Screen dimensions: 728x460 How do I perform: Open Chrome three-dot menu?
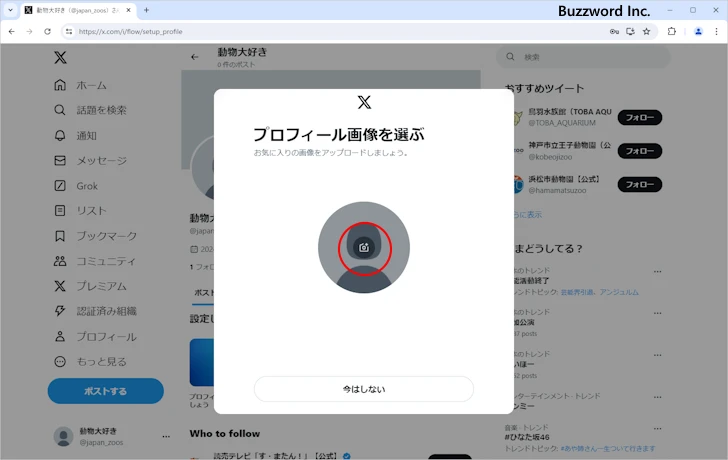tap(716, 32)
